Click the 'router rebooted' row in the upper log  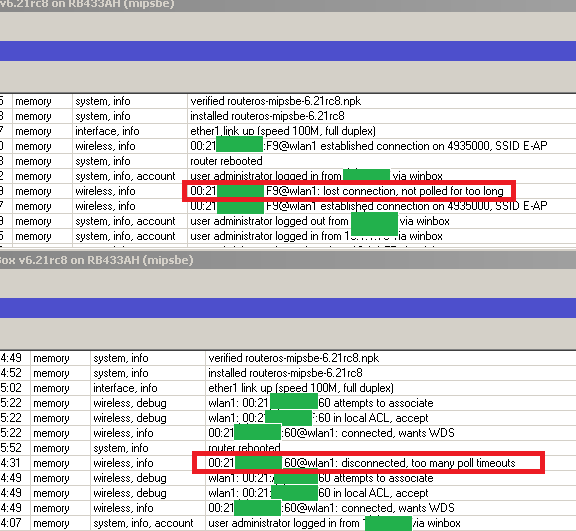[288, 161]
